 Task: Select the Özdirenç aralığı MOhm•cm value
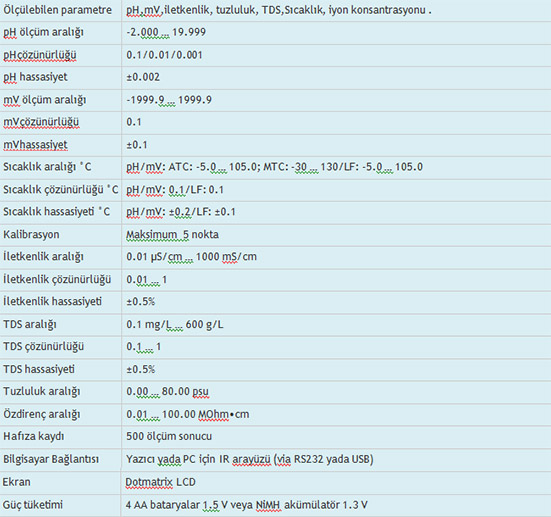188,414
